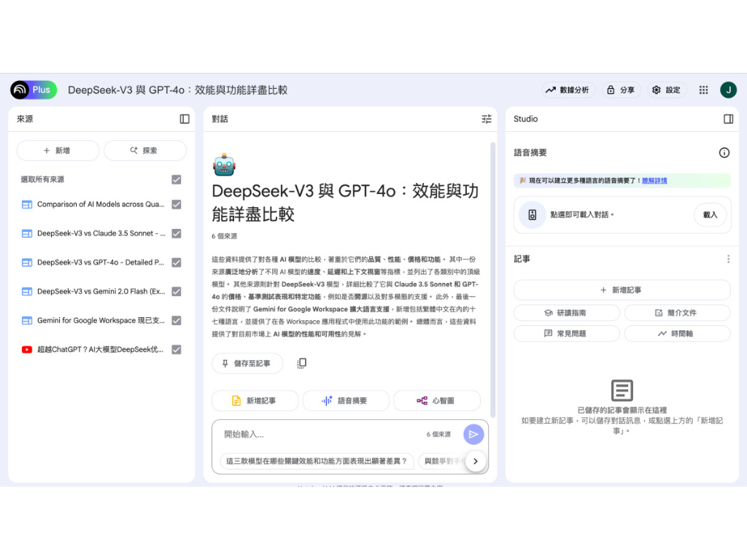Collapse the 來源 sources panel
This screenshot has height=560, width=747.
click(x=185, y=119)
